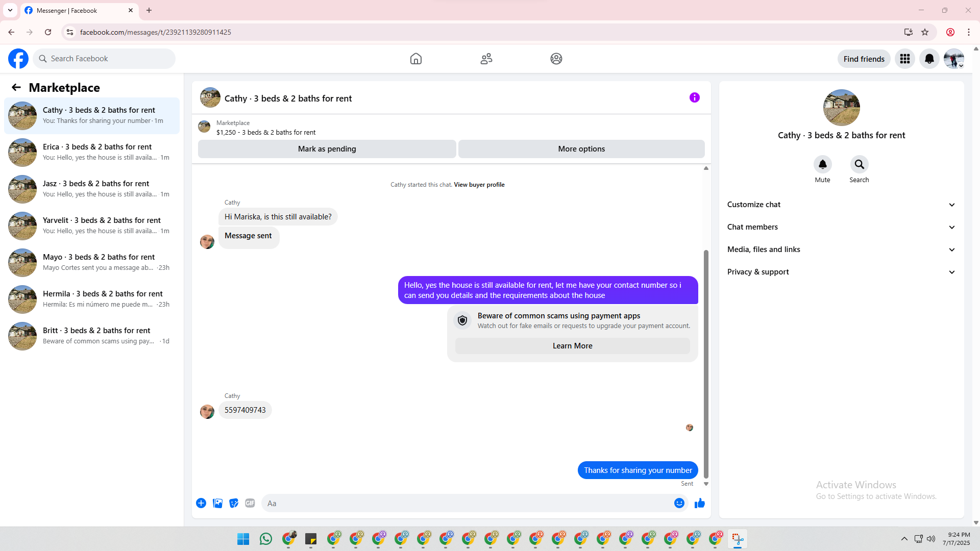Open the Windows Start menu
Screen dimensions: 980x551
(x=243, y=539)
